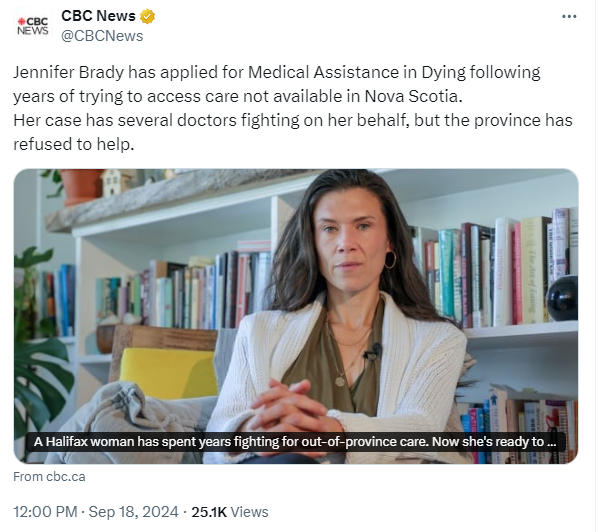Open the tweet's three-dot More menu

(569, 17)
